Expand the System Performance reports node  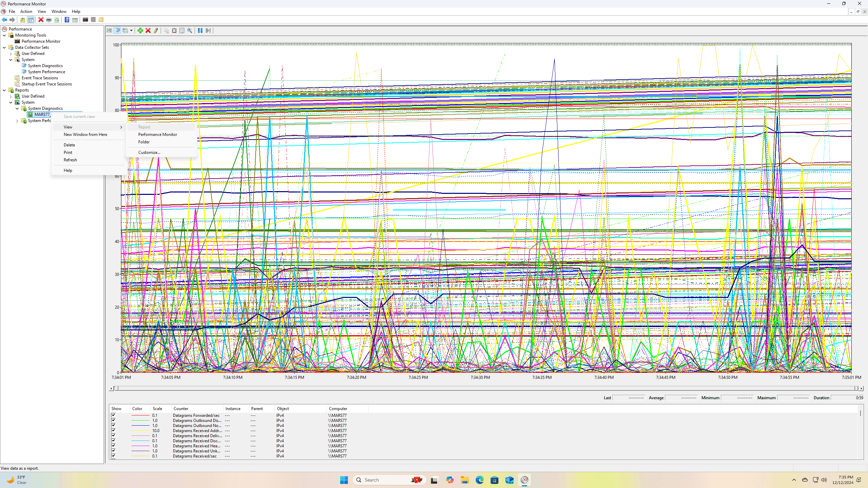click(x=17, y=121)
